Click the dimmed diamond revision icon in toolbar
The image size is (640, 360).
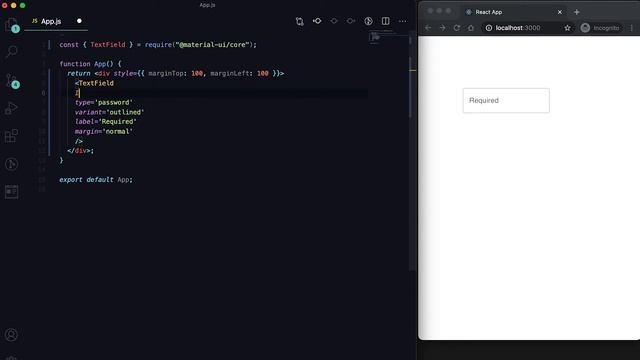(334, 21)
